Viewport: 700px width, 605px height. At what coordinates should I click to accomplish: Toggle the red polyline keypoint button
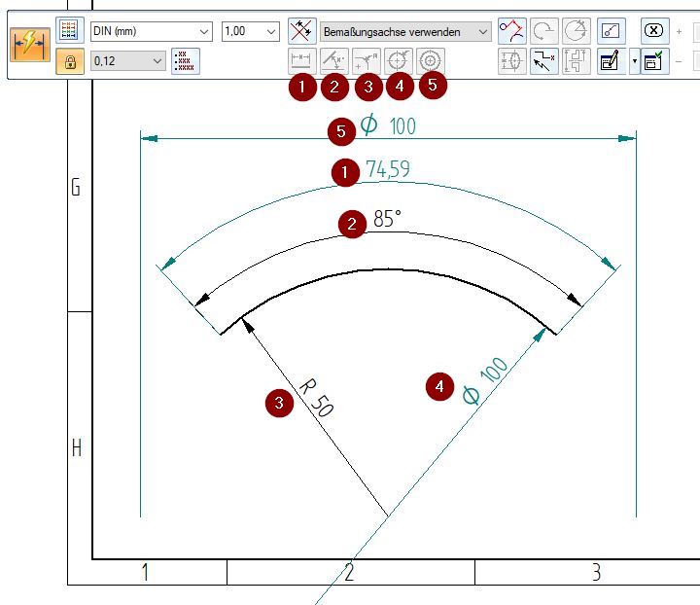pos(511,31)
